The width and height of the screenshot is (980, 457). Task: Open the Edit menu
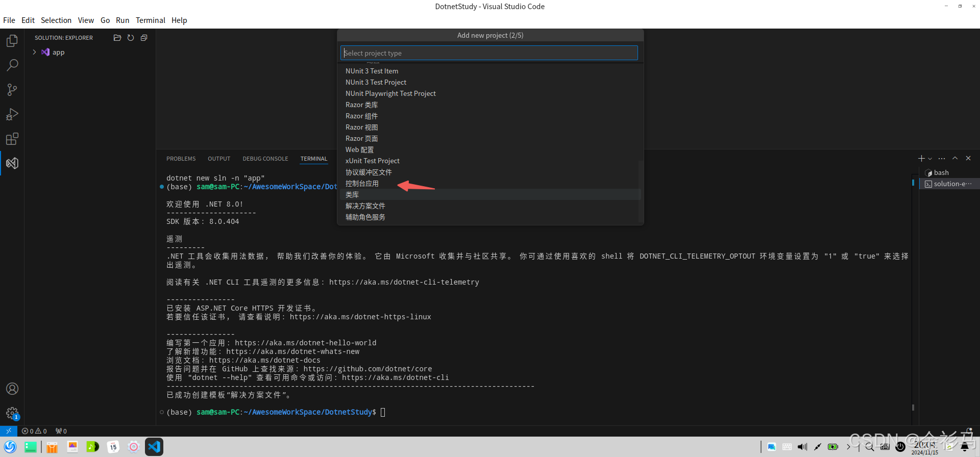pyautogui.click(x=28, y=20)
